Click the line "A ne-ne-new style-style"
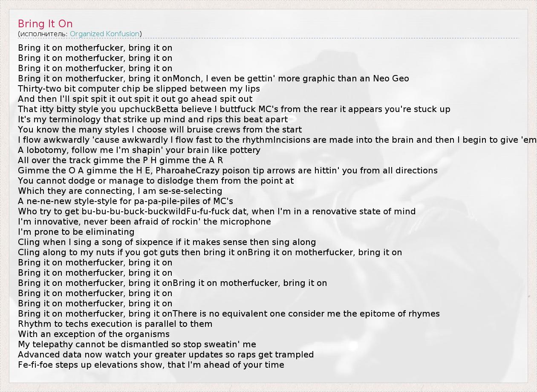This screenshot has width=537, height=392. click(125, 201)
